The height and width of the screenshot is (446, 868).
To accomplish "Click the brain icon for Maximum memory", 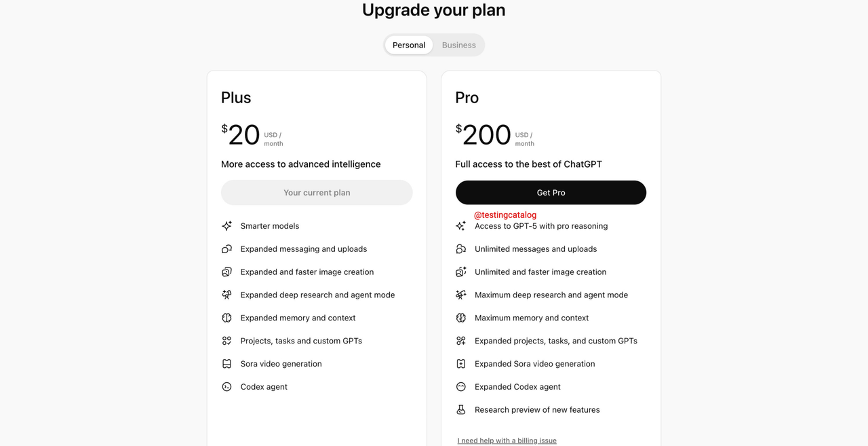I will coord(461,318).
